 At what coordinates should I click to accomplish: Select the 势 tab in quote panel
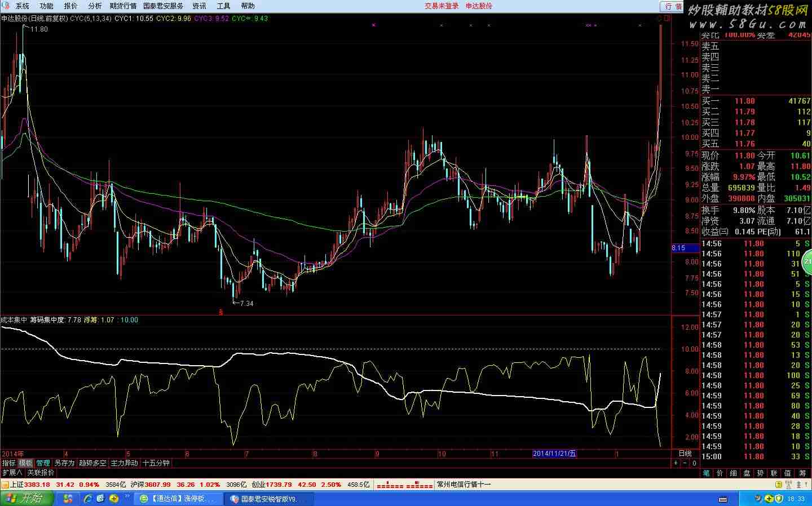761,473
